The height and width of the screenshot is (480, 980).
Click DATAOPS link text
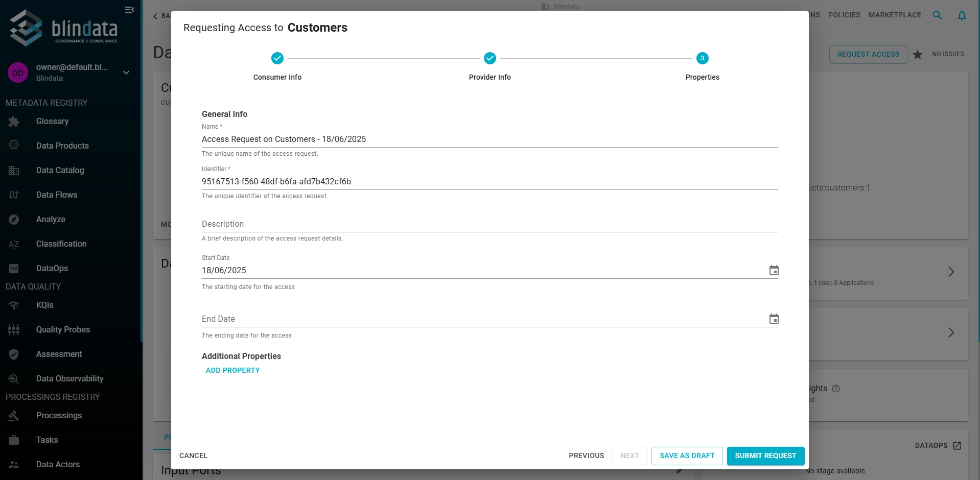pos(931,445)
